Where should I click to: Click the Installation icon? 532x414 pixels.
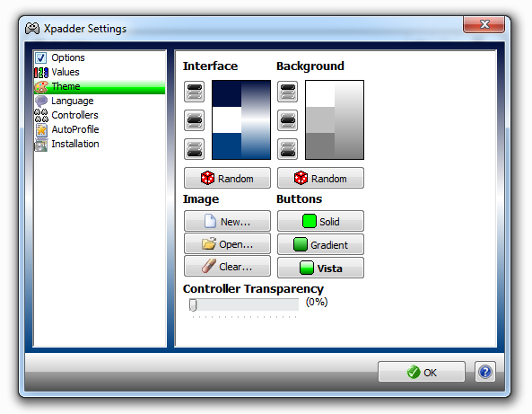[x=41, y=145]
